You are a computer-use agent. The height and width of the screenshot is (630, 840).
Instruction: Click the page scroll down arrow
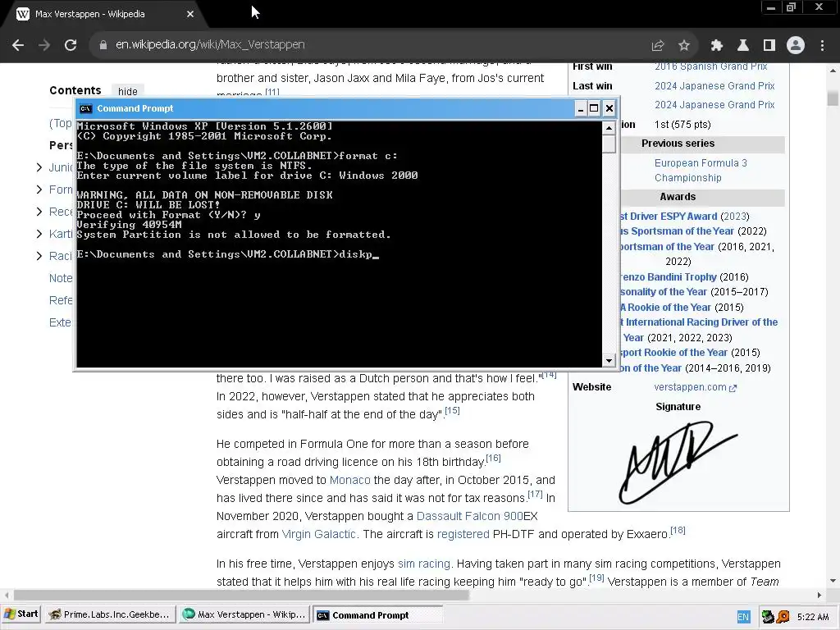pyautogui.click(x=833, y=581)
